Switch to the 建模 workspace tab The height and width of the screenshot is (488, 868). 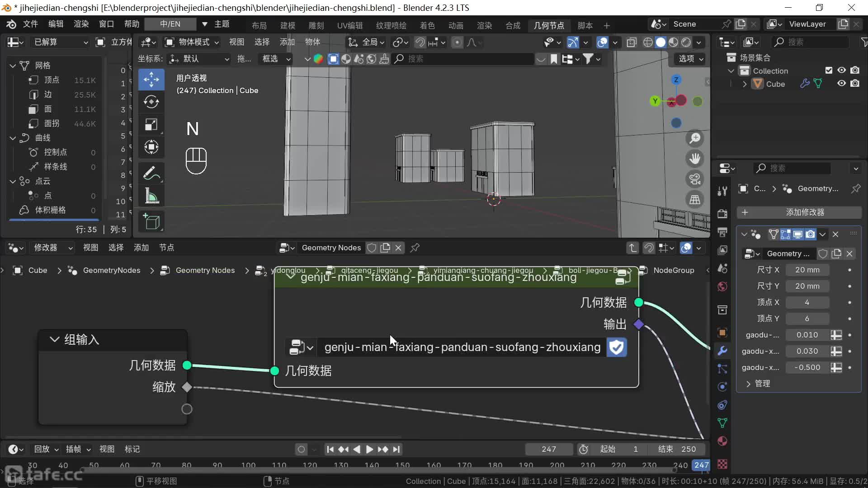click(288, 25)
